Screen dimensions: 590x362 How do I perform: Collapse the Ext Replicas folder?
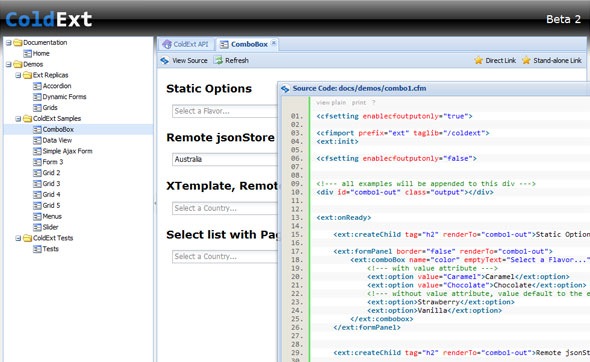tap(18, 75)
